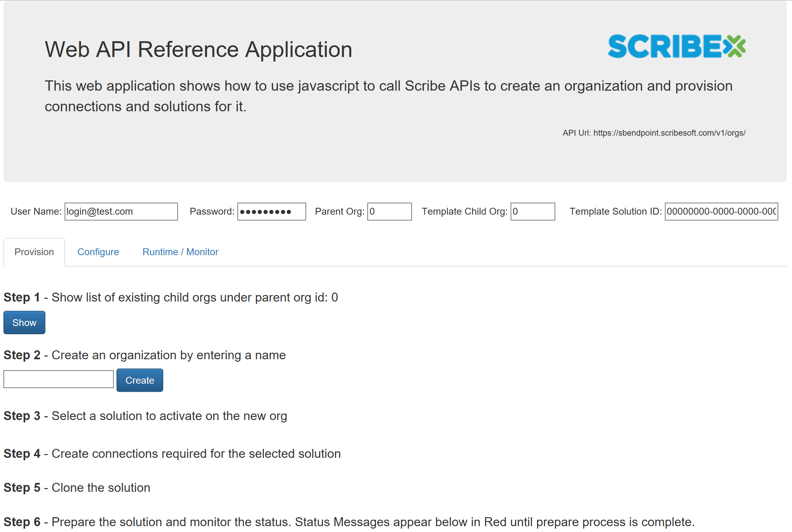
Task: Click the API Url text
Action: coord(654,133)
